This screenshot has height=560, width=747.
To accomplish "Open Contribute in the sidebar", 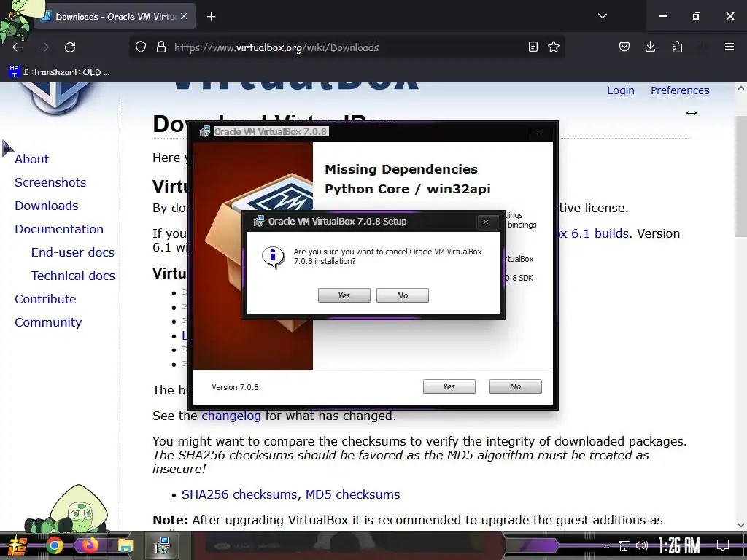I will click(45, 299).
